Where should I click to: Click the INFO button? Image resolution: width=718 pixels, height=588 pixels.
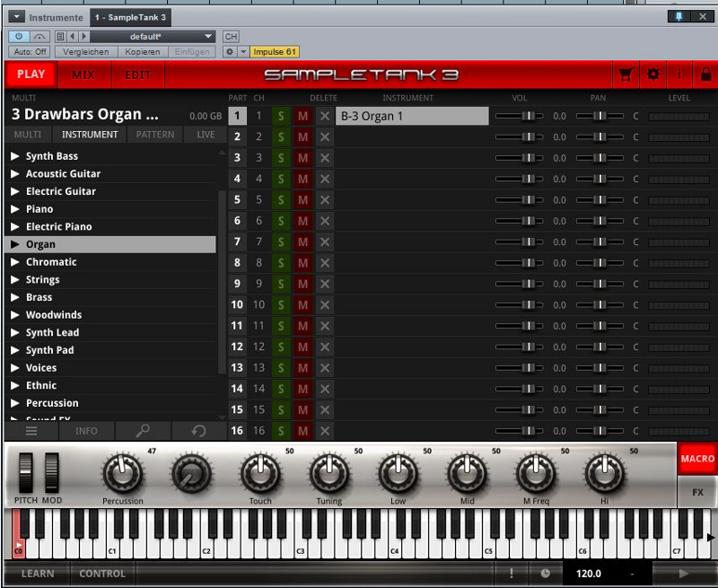[86, 431]
